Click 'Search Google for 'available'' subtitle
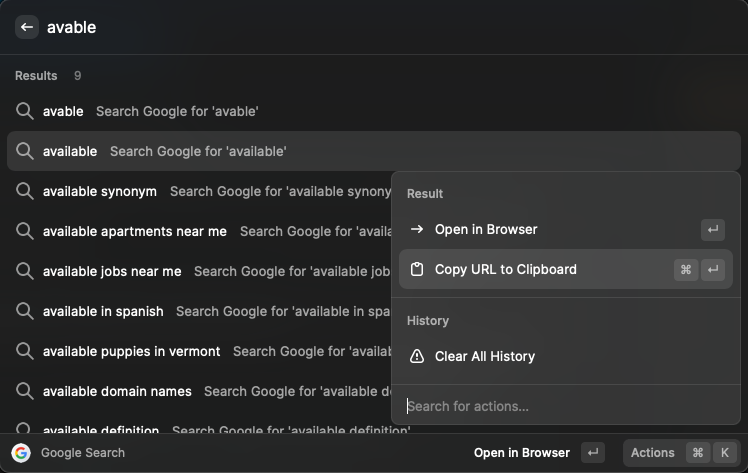The image size is (748, 473). point(198,151)
